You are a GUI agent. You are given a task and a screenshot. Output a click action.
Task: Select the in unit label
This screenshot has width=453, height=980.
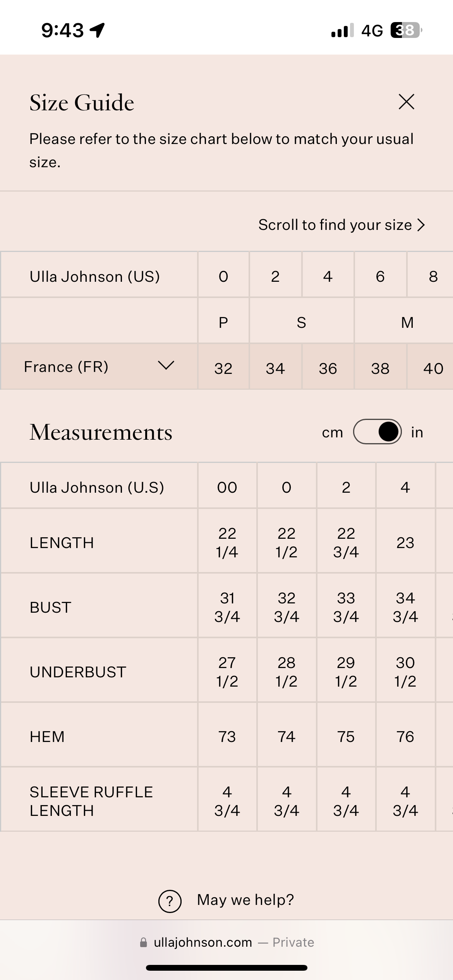coord(417,432)
